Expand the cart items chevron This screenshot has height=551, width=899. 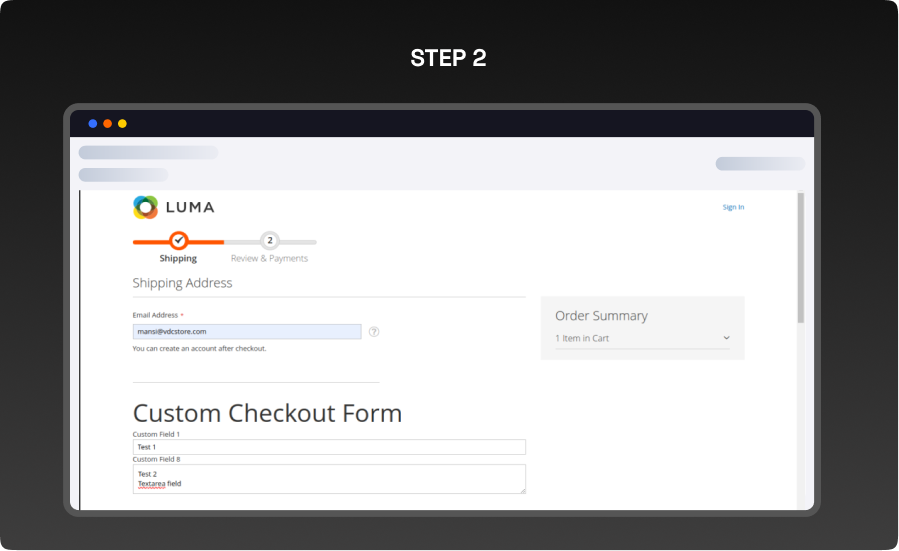[727, 338]
